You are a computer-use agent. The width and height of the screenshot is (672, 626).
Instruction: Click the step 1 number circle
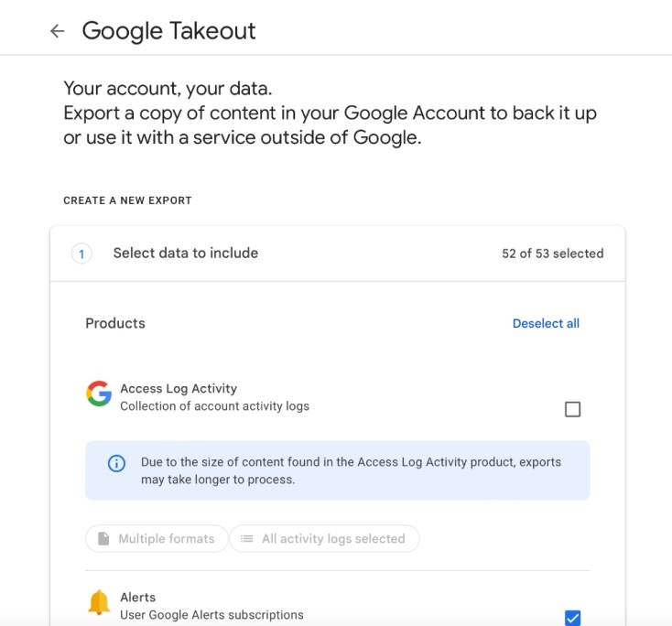[81, 254]
